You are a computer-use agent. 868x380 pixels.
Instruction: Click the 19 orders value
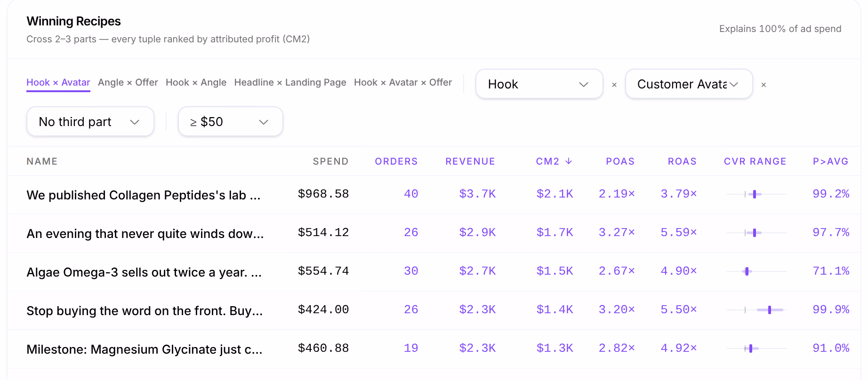pyautogui.click(x=411, y=348)
